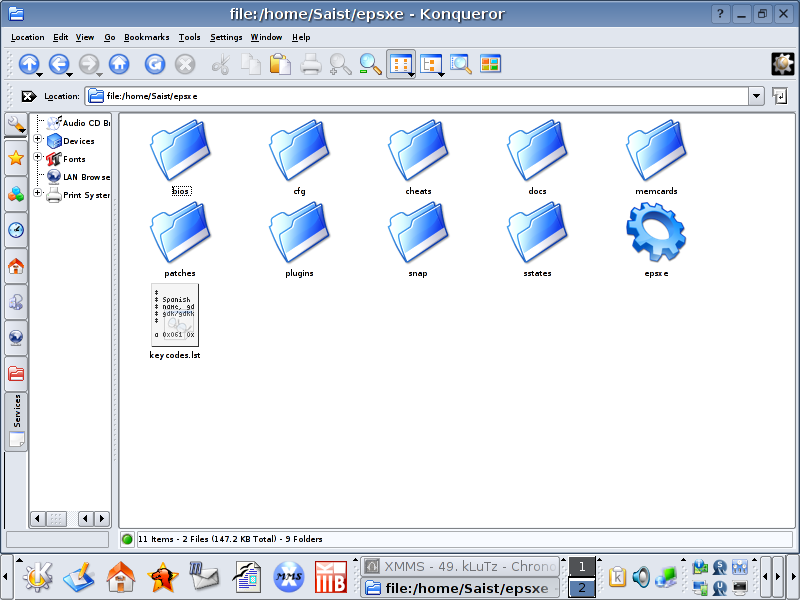The height and width of the screenshot is (600, 800).
Task: Expand the Devices tree node
Action: tap(38, 140)
